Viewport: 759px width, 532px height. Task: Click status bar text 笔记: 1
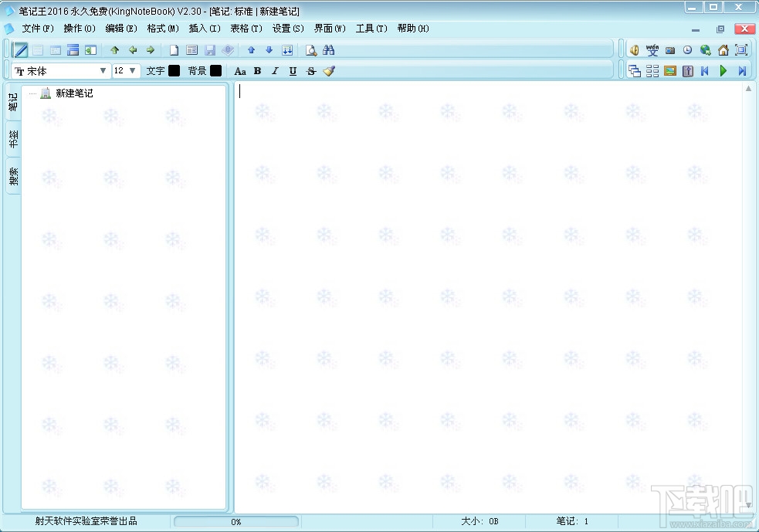point(572,521)
